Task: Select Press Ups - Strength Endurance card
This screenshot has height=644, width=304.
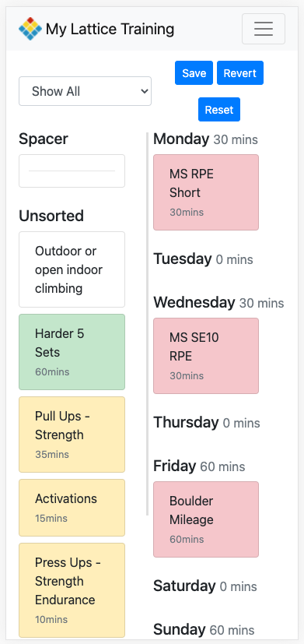Action: pos(72,590)
